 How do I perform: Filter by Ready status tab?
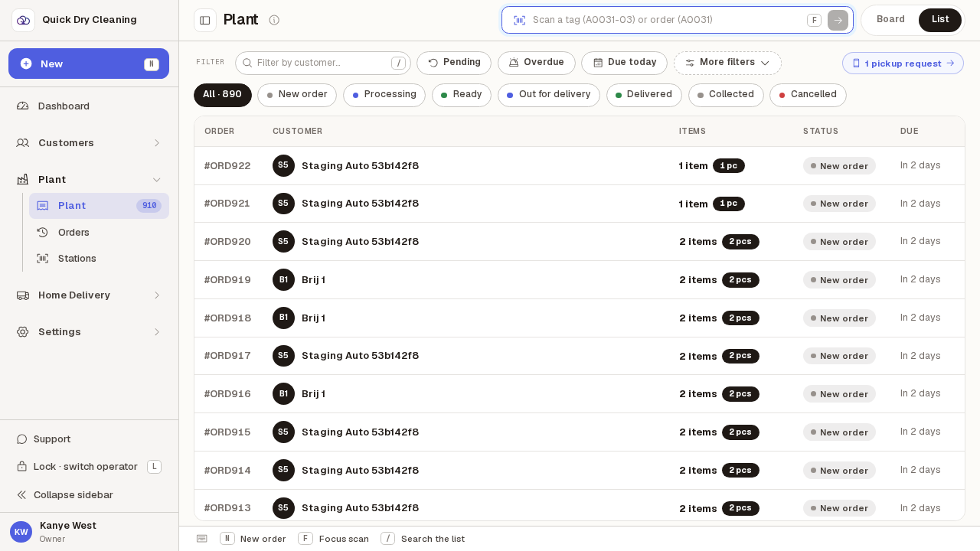coord(462,95)
